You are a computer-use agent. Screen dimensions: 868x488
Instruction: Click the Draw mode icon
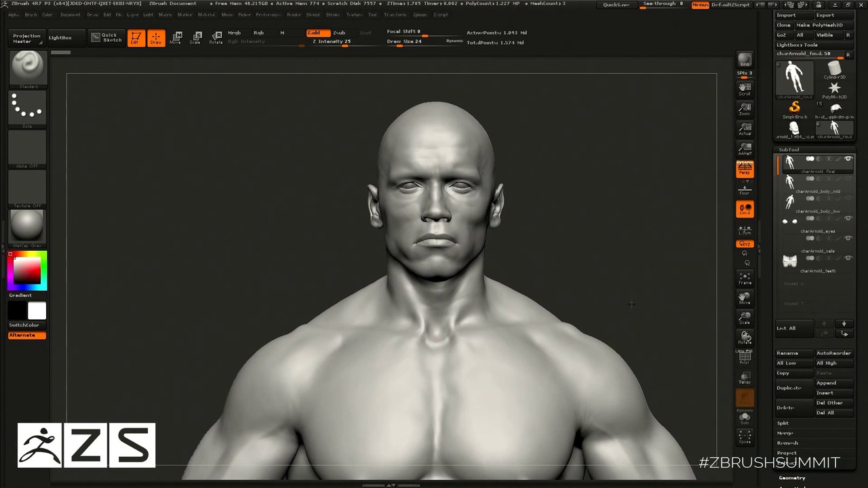click(x=156, y=38)
